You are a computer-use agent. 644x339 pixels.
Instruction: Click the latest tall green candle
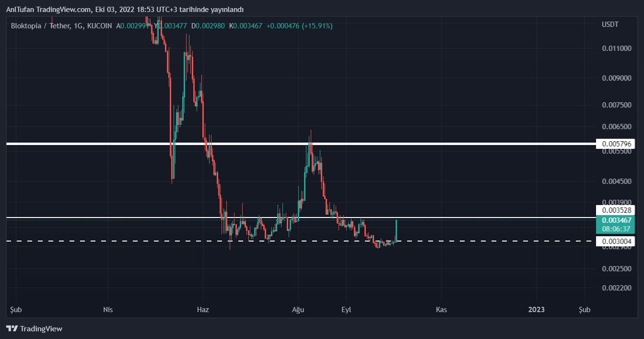(x=396, y=230)
